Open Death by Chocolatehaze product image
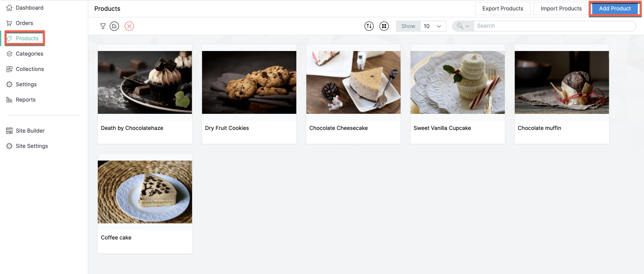The height and width of the screenshot is (274, 644). point(145,82)
